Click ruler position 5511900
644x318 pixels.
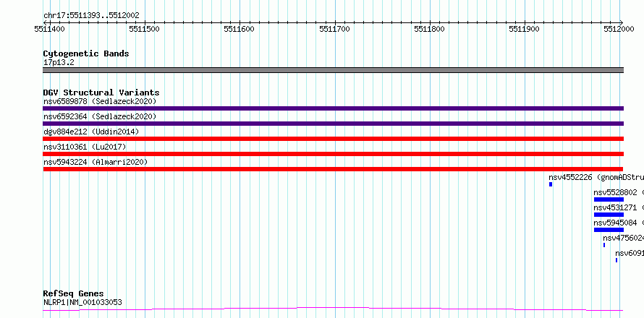(x=525, y=29)
